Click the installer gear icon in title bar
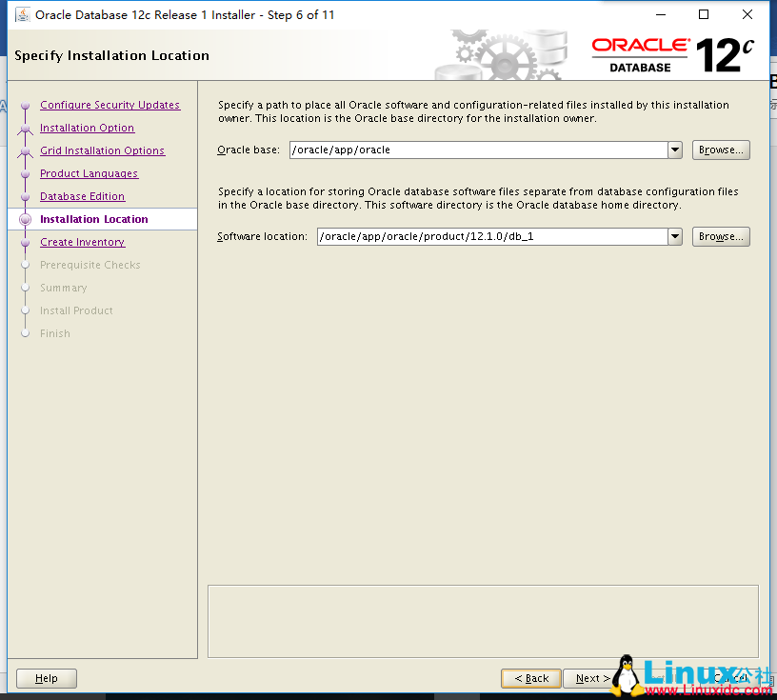 click(21, 14)
